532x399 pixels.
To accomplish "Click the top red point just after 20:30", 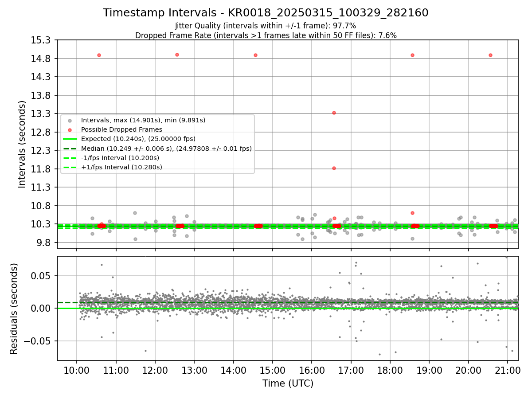I will pyautogui.click(x=490, y=55).
